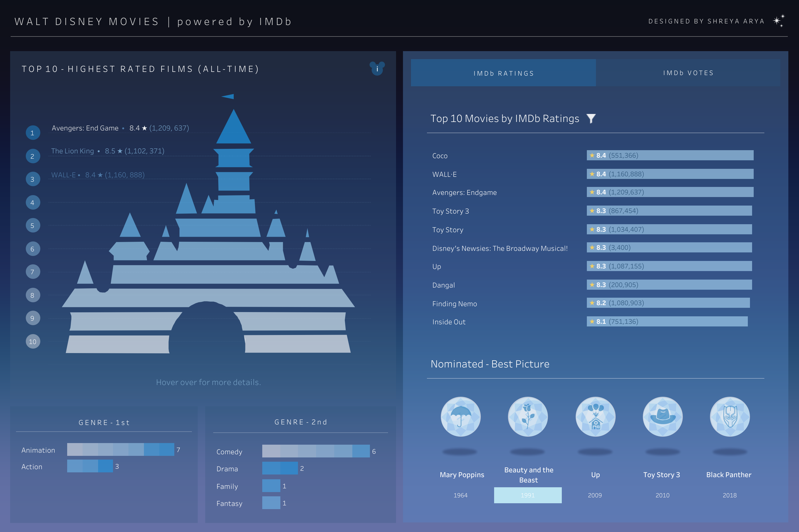The width and height of the screenshot is (799, 532).
Task: Click the Coco rating bar
Action: point(670,155)
